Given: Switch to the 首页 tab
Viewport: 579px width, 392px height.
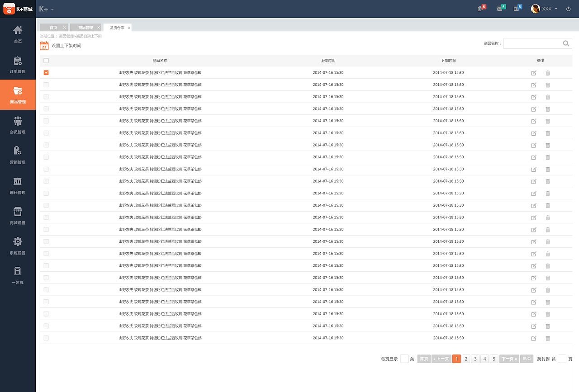Looking at the screenshot, I should tap(53, 28).
